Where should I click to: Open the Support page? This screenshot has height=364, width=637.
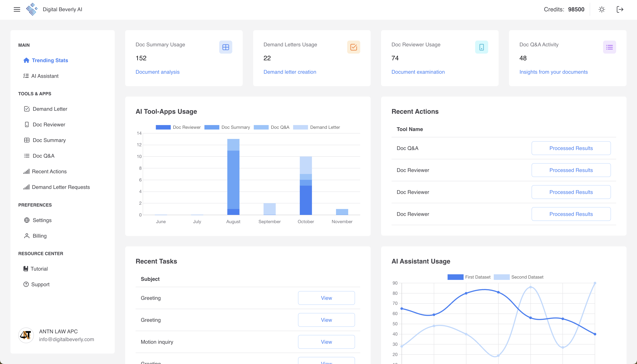click(40, 285)
